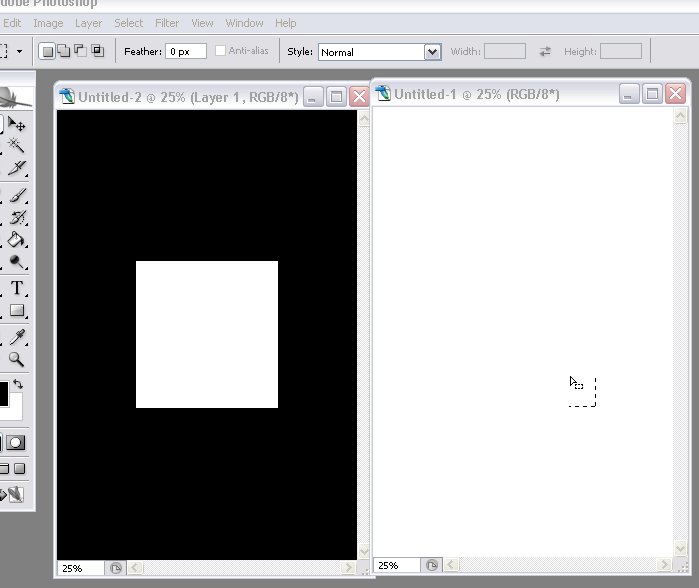Click the black foreground color swatch
Screen dimensions: 699x588
point(3,393)
